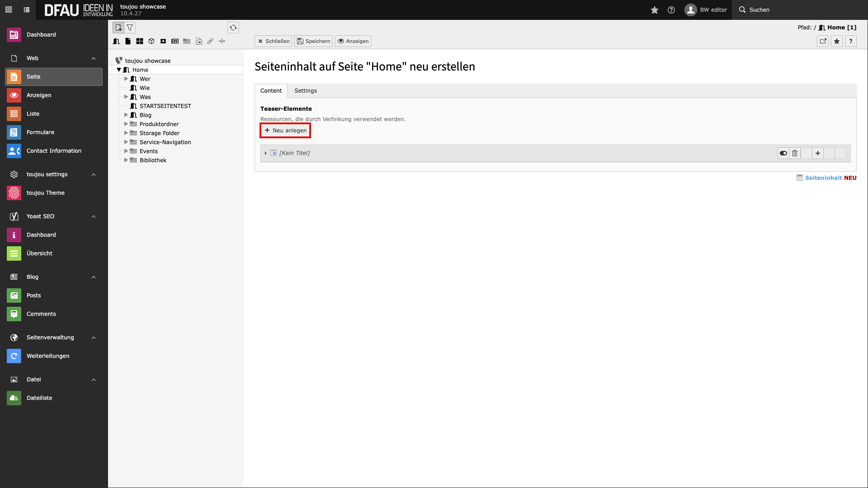Click the menu separator page type icon
The image size is (868, 488).
click(222, 41)
